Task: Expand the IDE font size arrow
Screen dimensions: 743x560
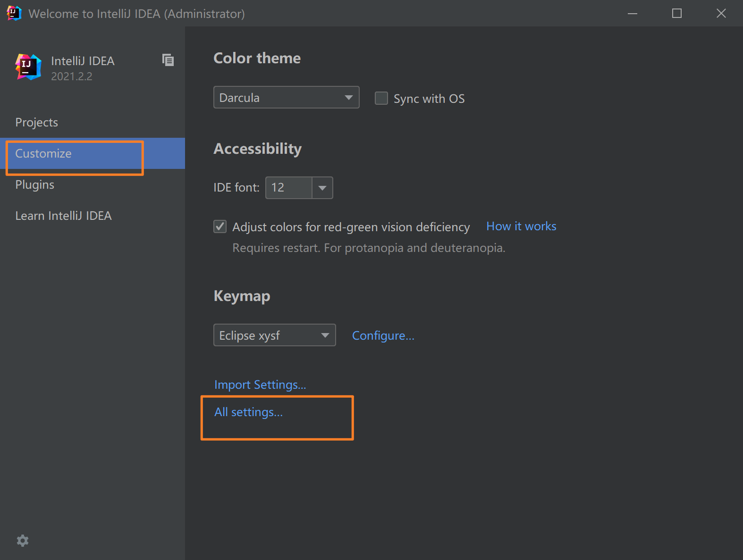Action: 322,188
